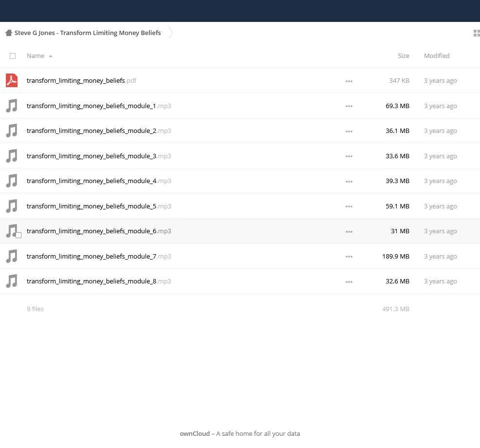Open transform_limiting_money_beliefs_module_7.mp3
Viewport: 480px width, 448px height.
point(99,256)
